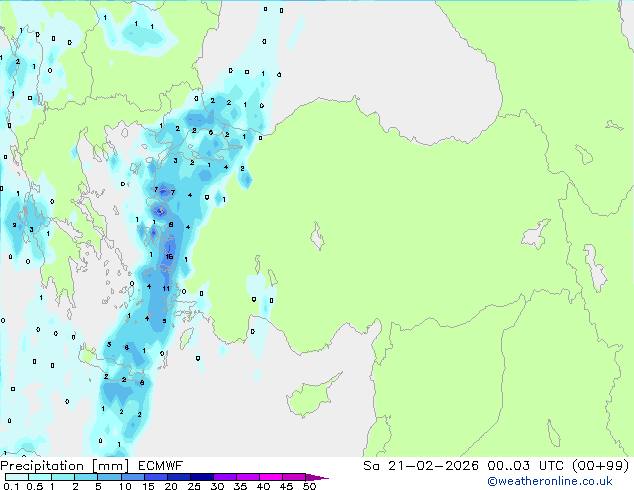Click the 0.1–0.5 mm legend color swatch
Viewport: 634px width, 490px height.
17,477
